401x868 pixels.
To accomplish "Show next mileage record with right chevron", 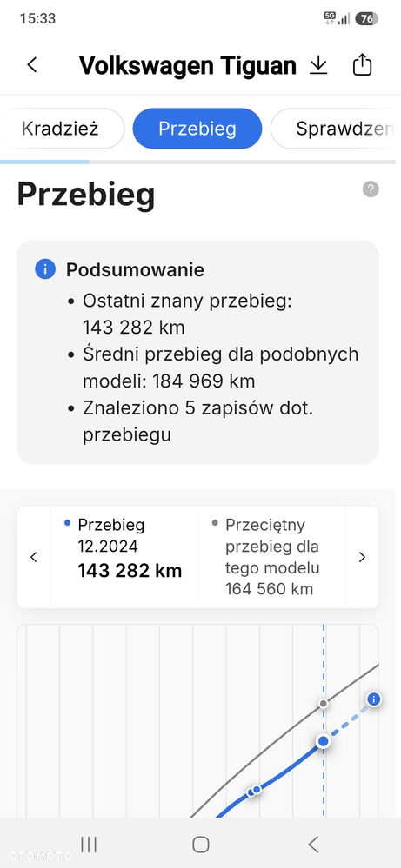I will (x=362, y=557).
